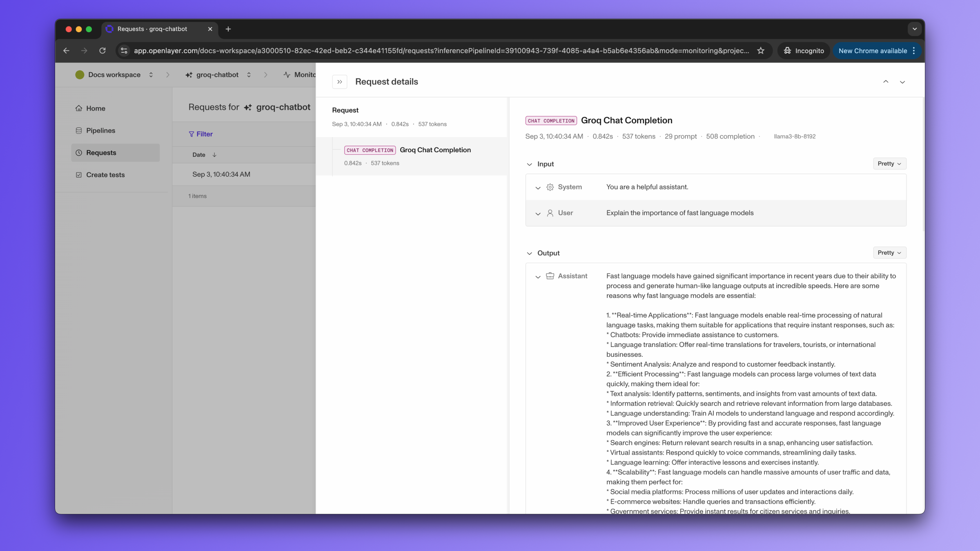Open Create tests in the sidebar

coord(115,175)
